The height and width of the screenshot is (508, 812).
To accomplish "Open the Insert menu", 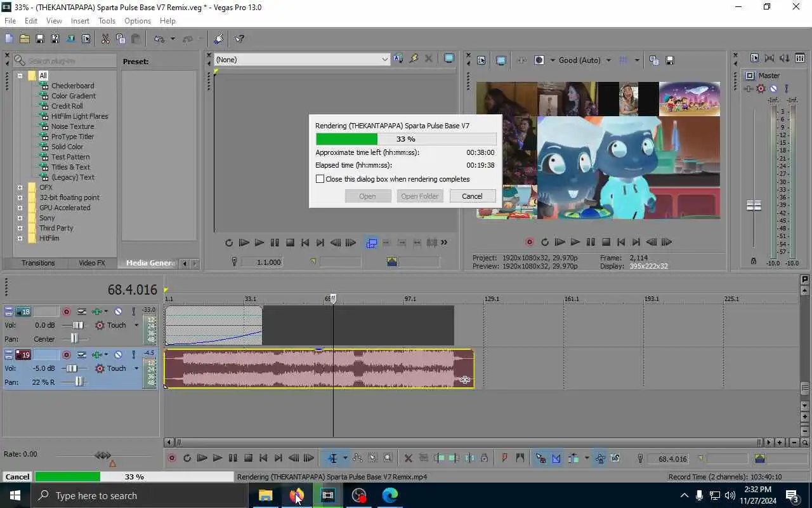I will [x=80, y=21].
